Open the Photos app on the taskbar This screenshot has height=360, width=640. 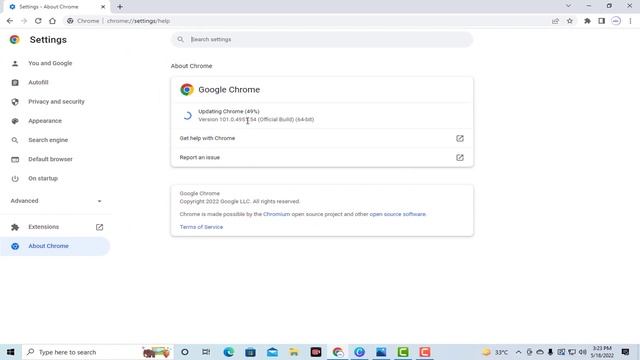pyautogui.click(x=381, y=352)
